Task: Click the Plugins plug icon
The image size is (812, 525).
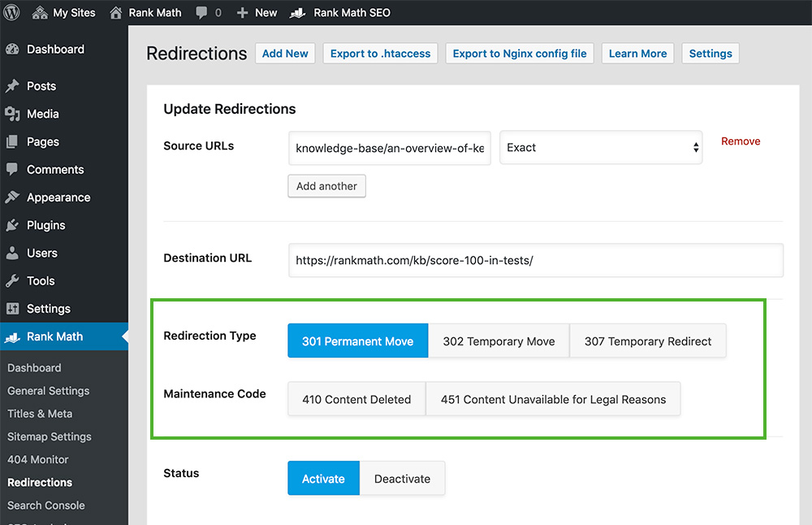Action: [12, 225]
